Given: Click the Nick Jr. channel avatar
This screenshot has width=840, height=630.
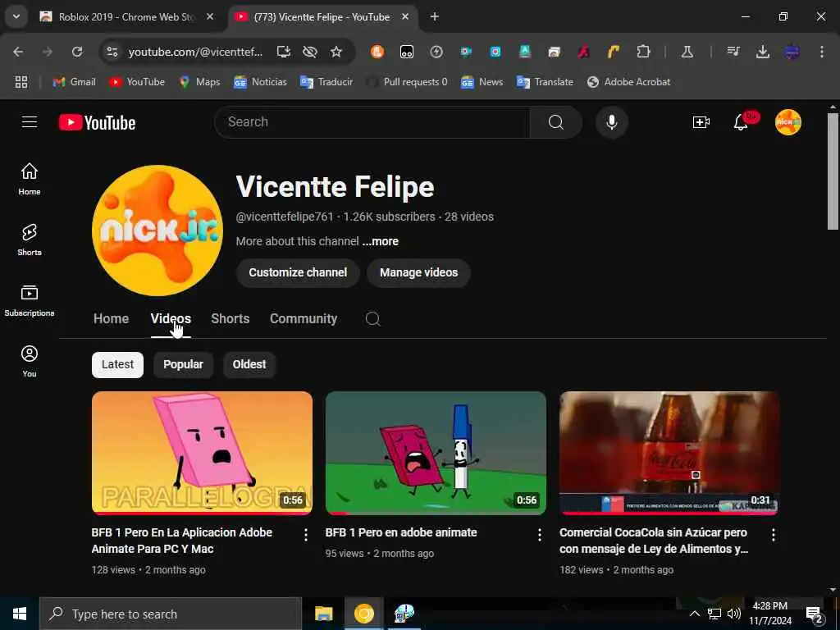Looking at the screenshot, I should click(157, 231).
